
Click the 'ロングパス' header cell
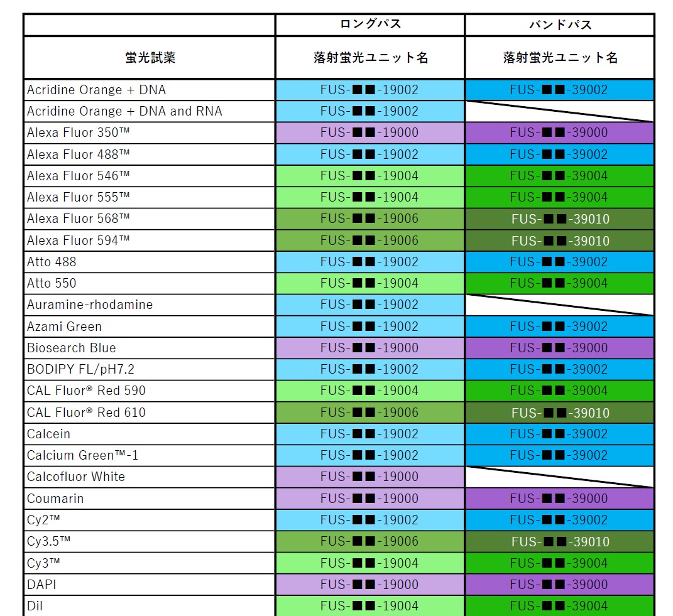click(x=370, y=24)
